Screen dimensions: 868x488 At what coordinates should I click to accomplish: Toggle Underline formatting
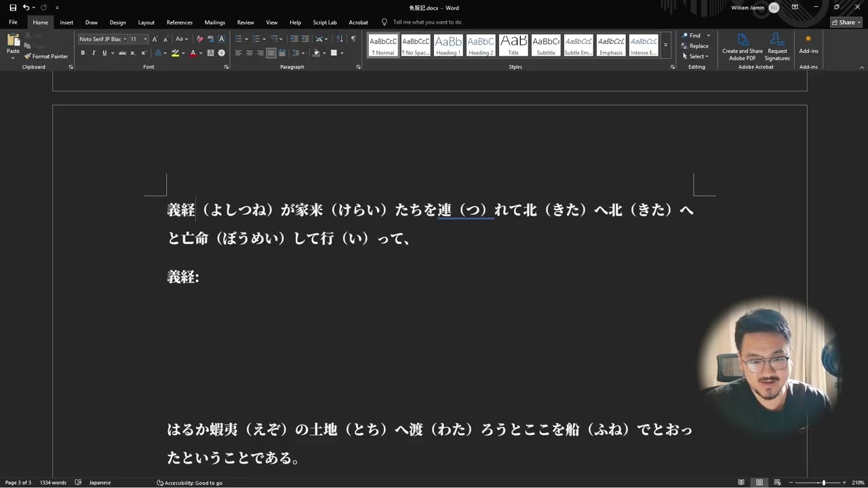[104, 53]
